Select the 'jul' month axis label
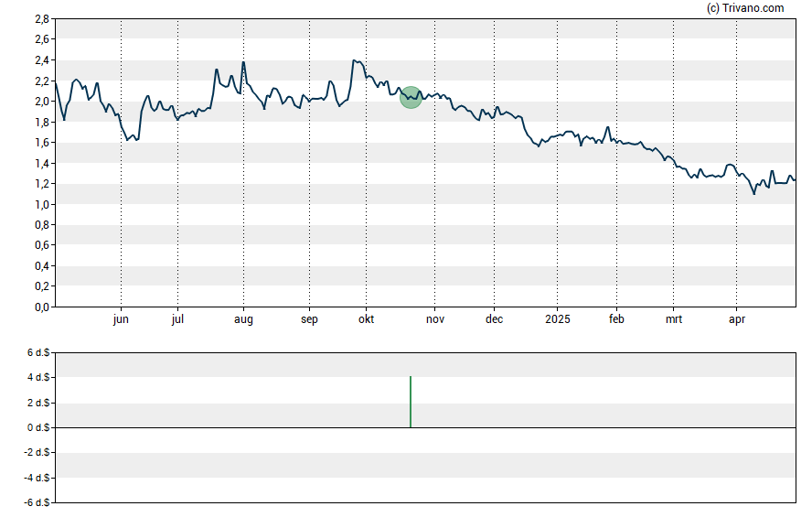This screenshot has width=812, height=517. coord(177,319)
